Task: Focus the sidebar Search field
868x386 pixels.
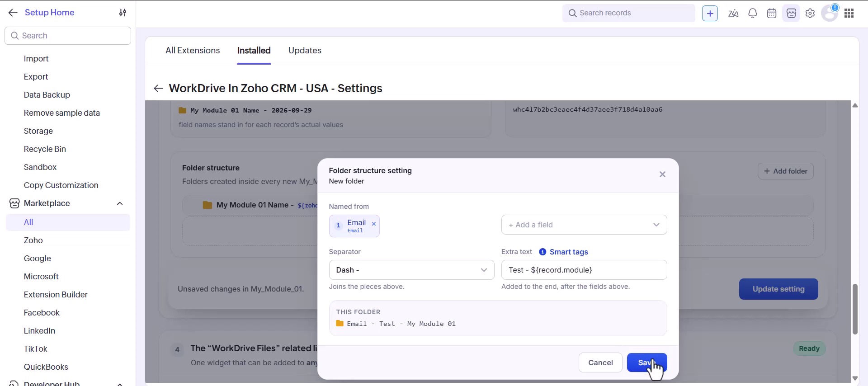Action: click(68, 36)
